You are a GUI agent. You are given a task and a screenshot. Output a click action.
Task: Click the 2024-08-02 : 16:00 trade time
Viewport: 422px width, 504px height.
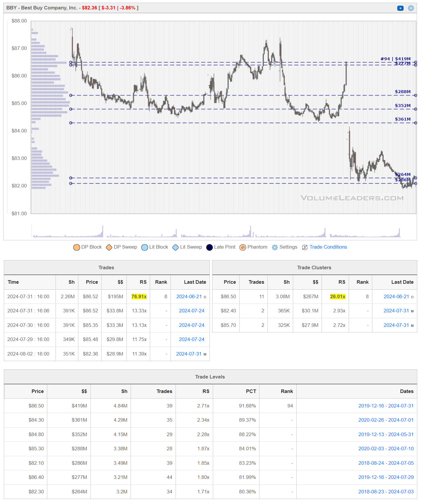point(28,354)
